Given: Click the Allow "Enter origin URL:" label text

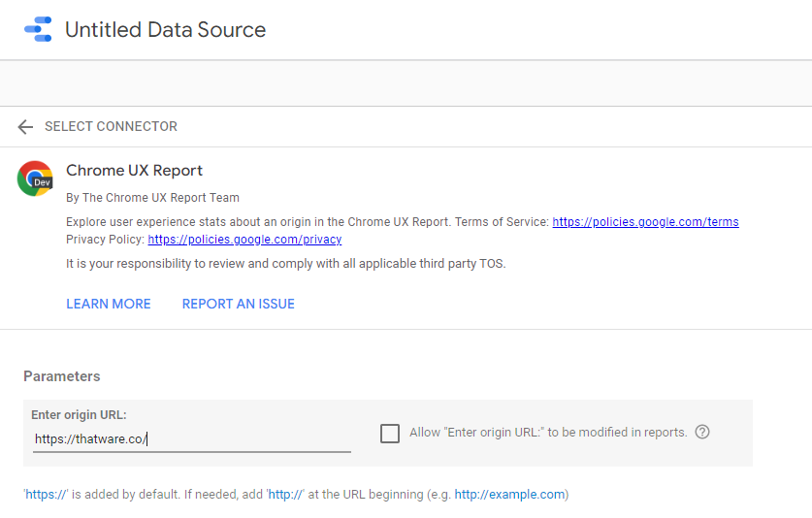Looking at the screenshot, I should 548,433.
